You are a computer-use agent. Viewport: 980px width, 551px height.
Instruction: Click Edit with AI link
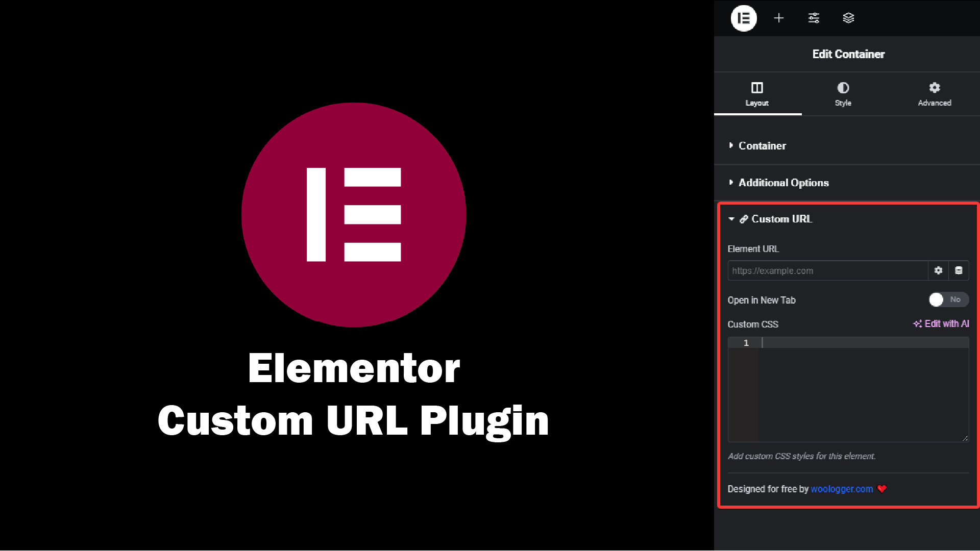click(x=942, y=323)
